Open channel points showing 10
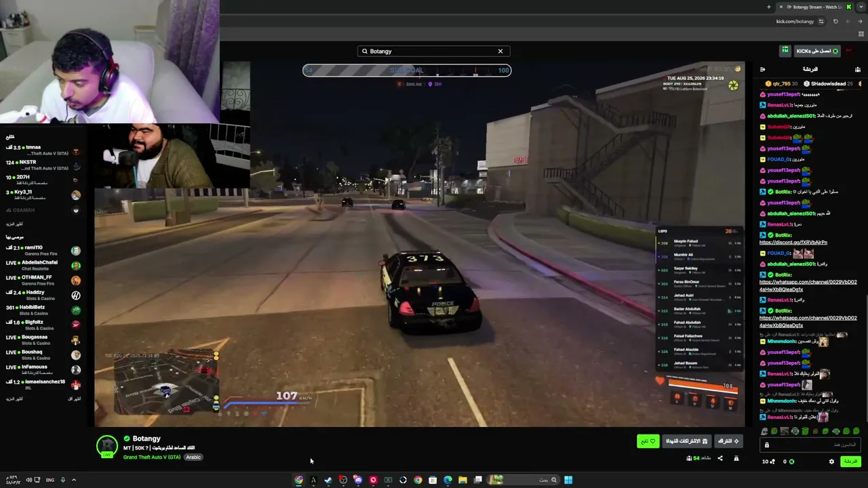 tap(768, 462)
